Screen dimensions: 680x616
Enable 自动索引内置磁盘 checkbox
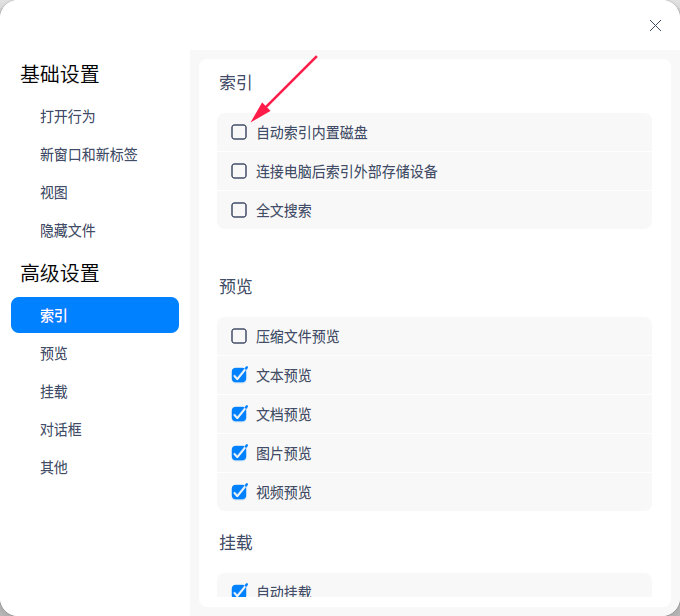(239, 132)
